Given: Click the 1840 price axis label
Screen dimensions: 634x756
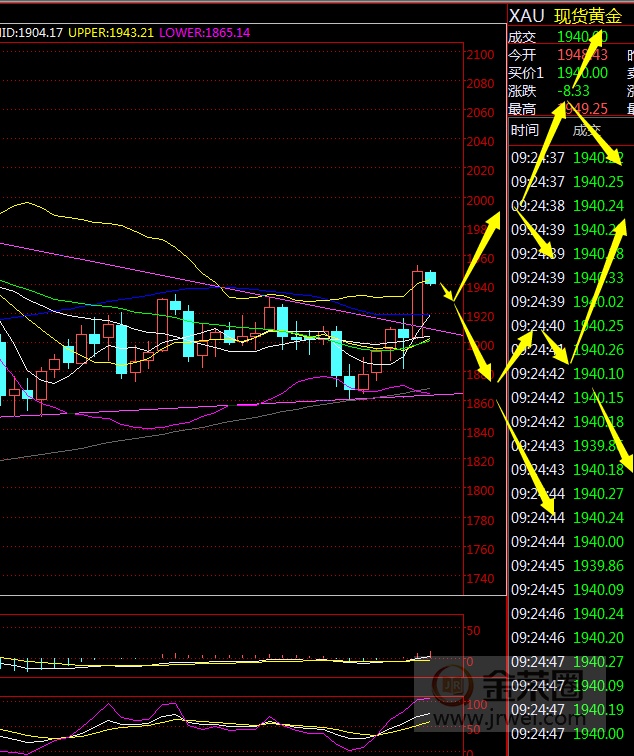Looking at the screenshot, I should click(x=480, y=432).
